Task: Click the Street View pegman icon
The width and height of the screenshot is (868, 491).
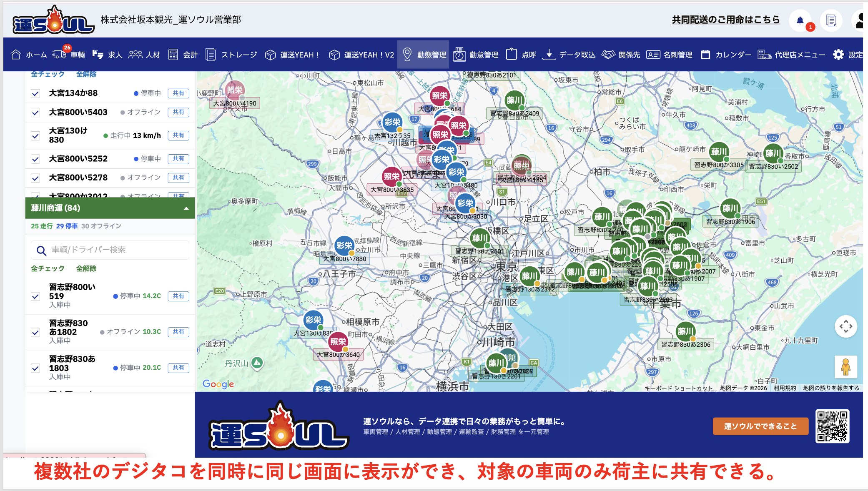Action: point(846,367)
